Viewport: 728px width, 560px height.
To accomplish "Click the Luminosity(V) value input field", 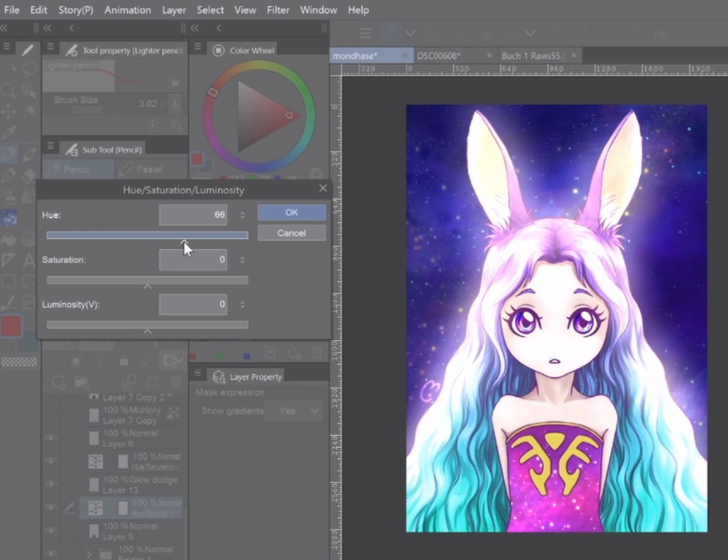I will pyautogui.click(x=193, y=304).
